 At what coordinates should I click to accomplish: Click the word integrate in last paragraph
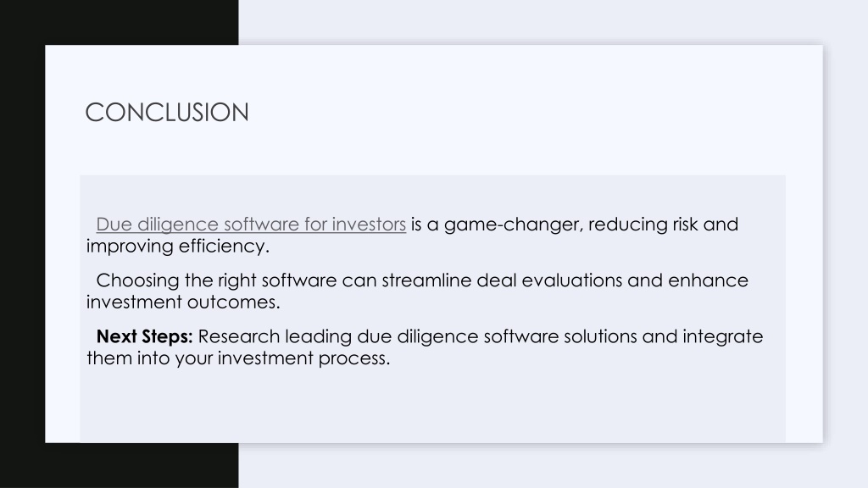(x=722, y=336)
